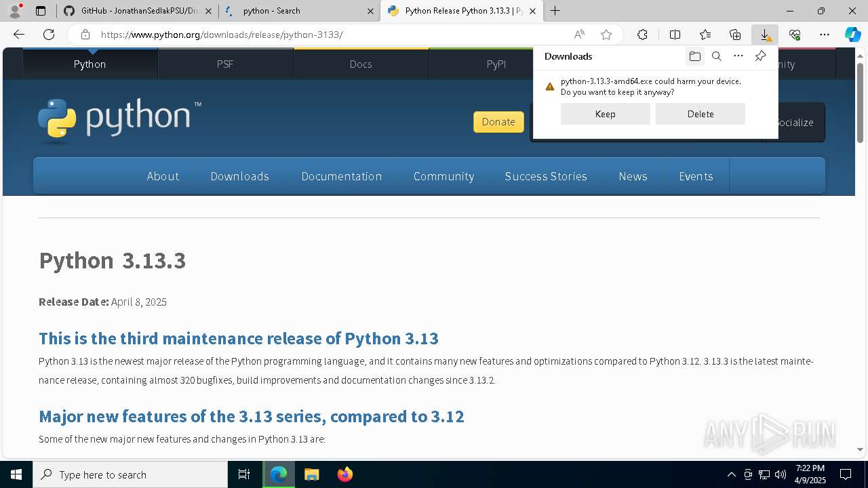
Task: Close the Python Release tab
Action: pyautogui.click(x=533, y=11)
